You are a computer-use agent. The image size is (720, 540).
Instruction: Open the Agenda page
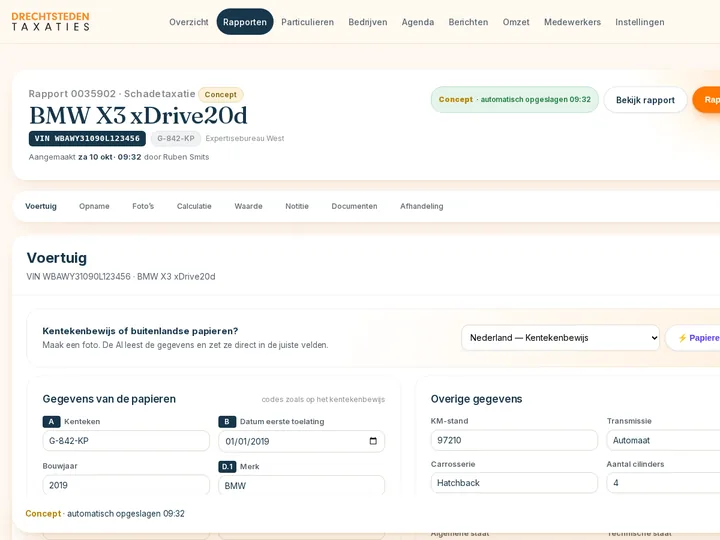point(417,22)
